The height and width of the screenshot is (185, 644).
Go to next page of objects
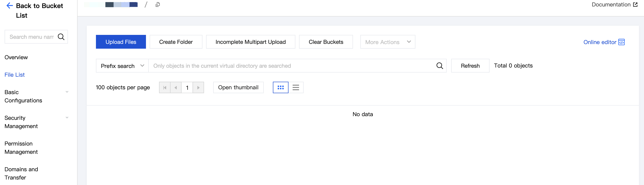tap(198, 88)
